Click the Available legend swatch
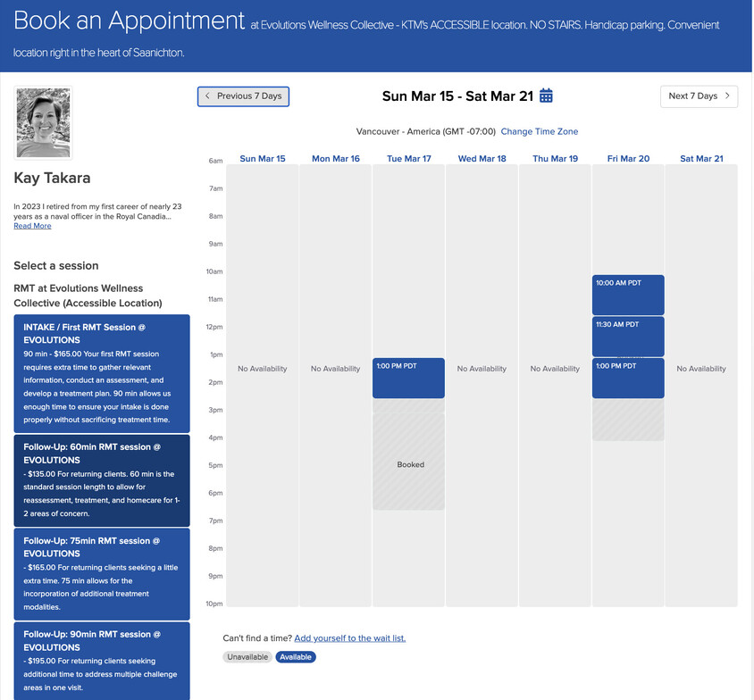This screenshot has width=754, height=700. click(296, 657)
